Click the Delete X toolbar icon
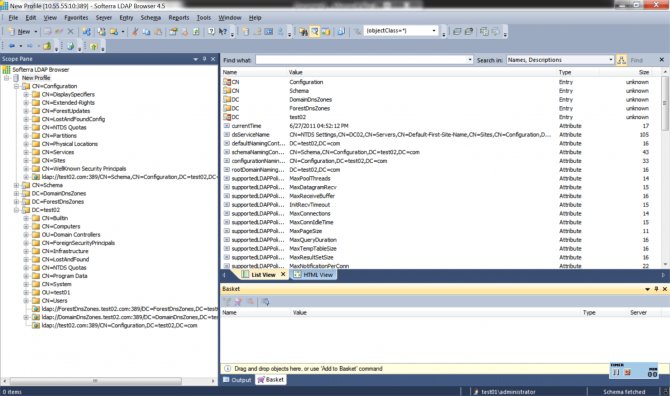This screenshot has height=396, width=670. [x=71, y=32]
